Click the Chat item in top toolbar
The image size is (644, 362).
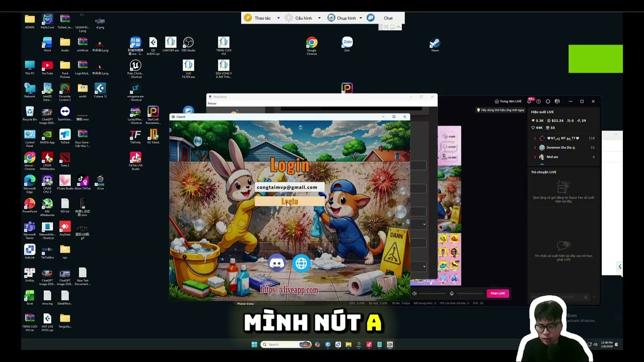point(388,18)
